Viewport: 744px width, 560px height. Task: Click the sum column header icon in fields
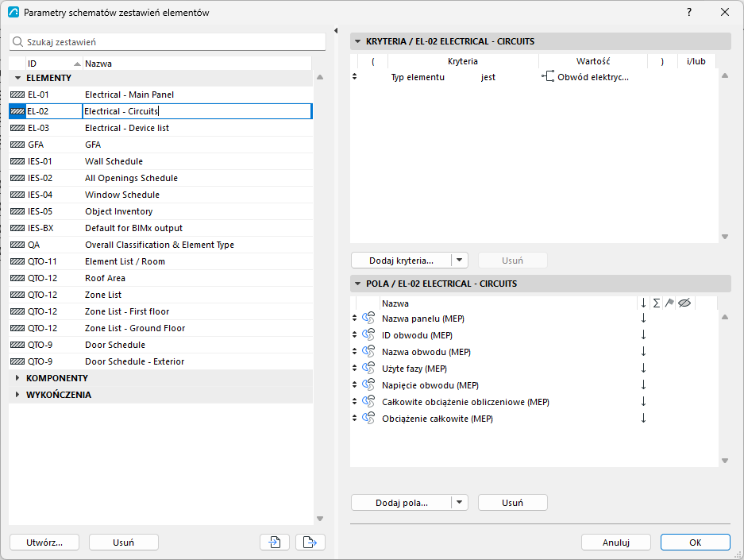(656, 303)
